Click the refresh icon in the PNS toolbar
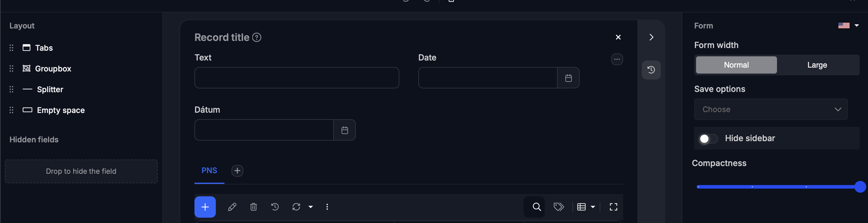Viewport: 868px width, 223px height. pyautogui.click(x=296, y=207)
